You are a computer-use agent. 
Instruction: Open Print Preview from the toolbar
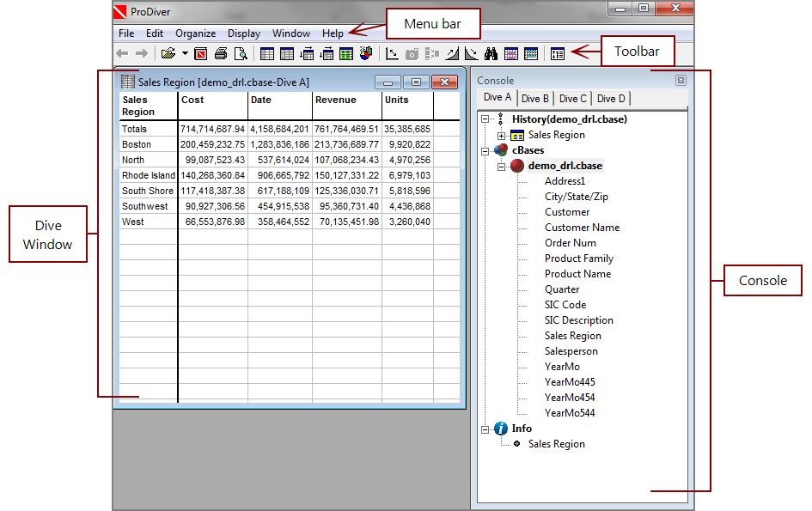241,54
